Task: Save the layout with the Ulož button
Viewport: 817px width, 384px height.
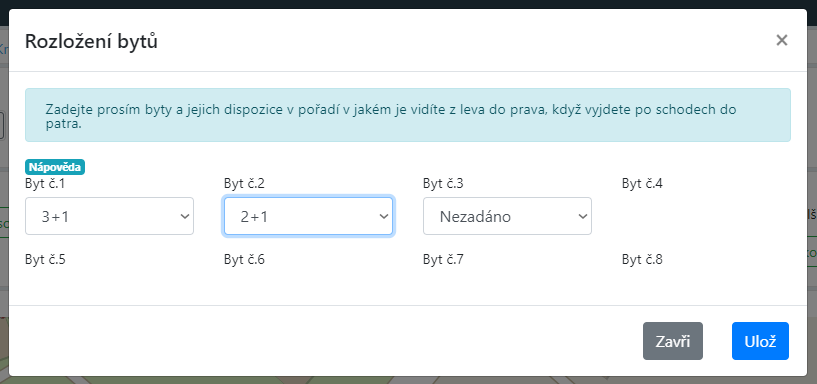Action: (x=760, y=341)
